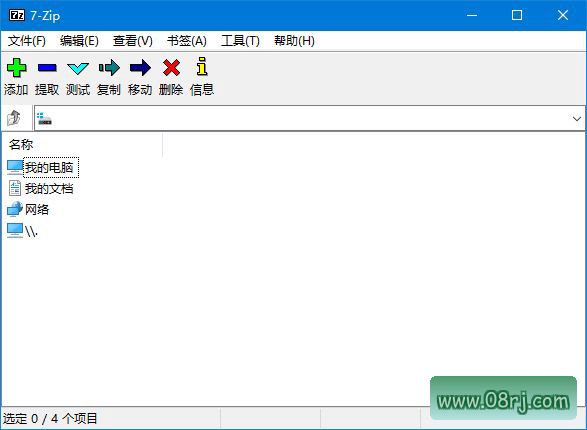The height and width of the screenshot is (430, 587).
Task: Click the blue minus 提取 (Extract) icon
Action: pyautogui.click(x=47, y=68)
